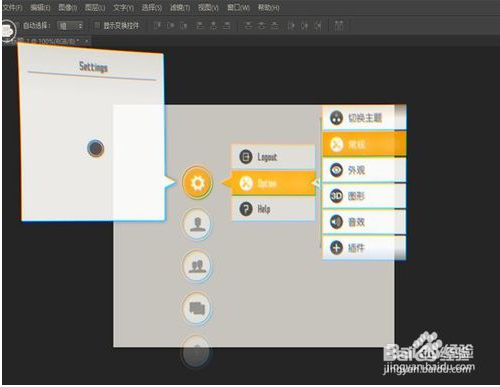The height and width of the screenshot is (387, 500).
Task: Select the document tab at 100% RGB
Action: click(x=47, y=41)
